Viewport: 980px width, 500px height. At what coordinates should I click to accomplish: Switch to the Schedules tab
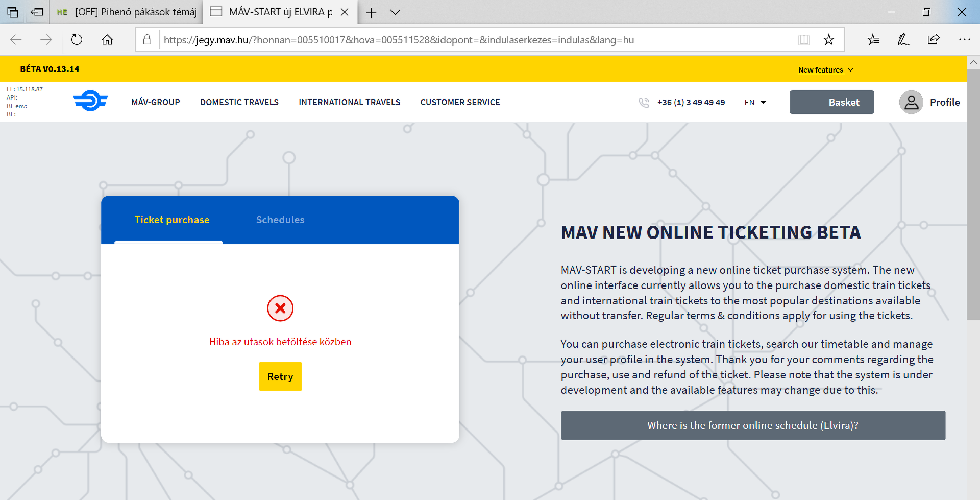280,220
